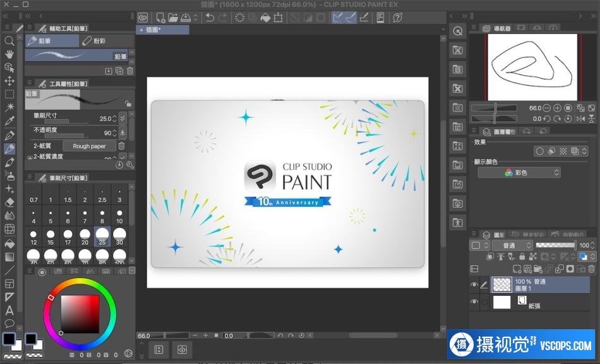Screen dimensions: 600x364
Task: Click the layer opacity slider
Action: 556,245
